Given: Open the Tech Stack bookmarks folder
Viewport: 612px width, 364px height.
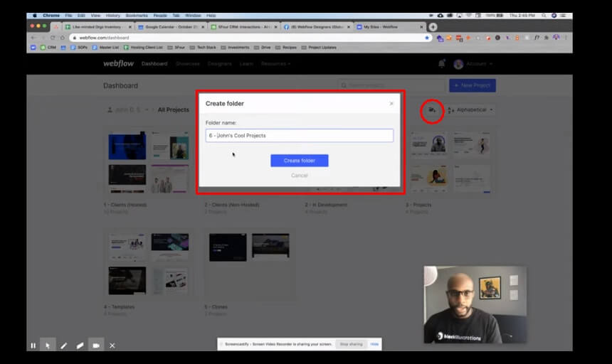Looking at the screenshot, I should pos(203,48).
